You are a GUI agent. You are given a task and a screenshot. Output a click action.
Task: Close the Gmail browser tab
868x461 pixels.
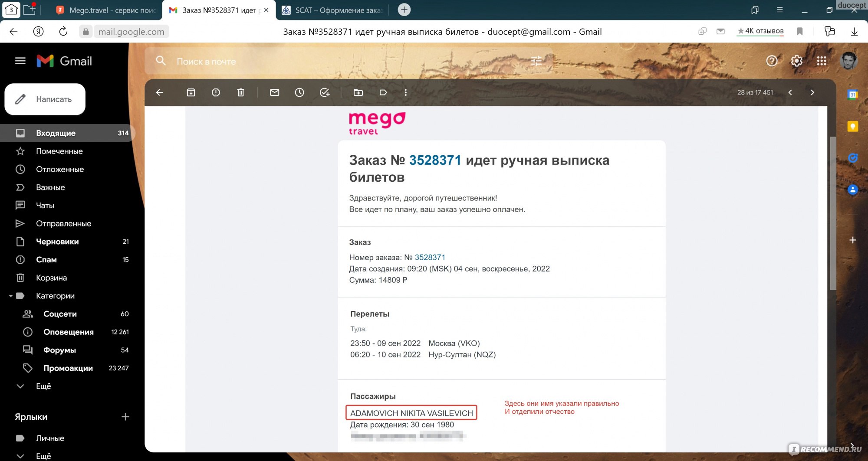[x=266, y=10]
